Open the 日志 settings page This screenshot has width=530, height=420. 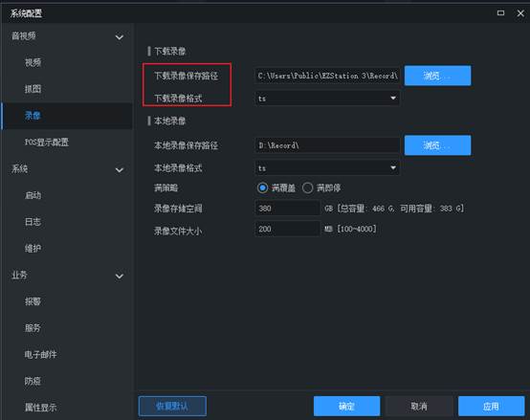coord(33,222)
